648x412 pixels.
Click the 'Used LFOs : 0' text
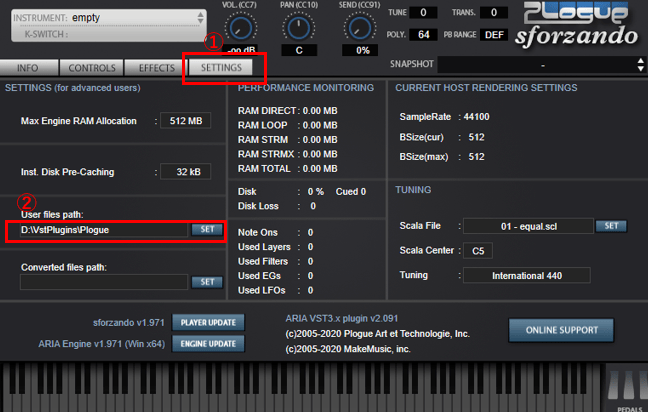276,290
